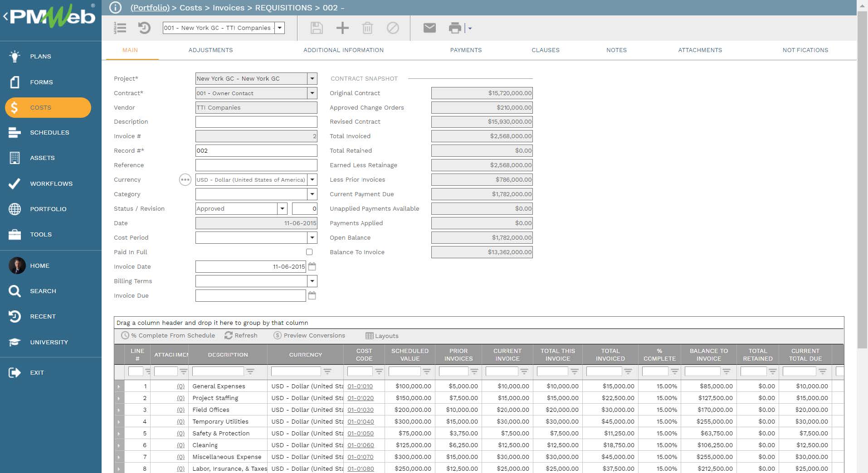Open the Invoice Date calendar picker
Image resolution: width=868 pixels, height=473 pixels.
(312, 266)
